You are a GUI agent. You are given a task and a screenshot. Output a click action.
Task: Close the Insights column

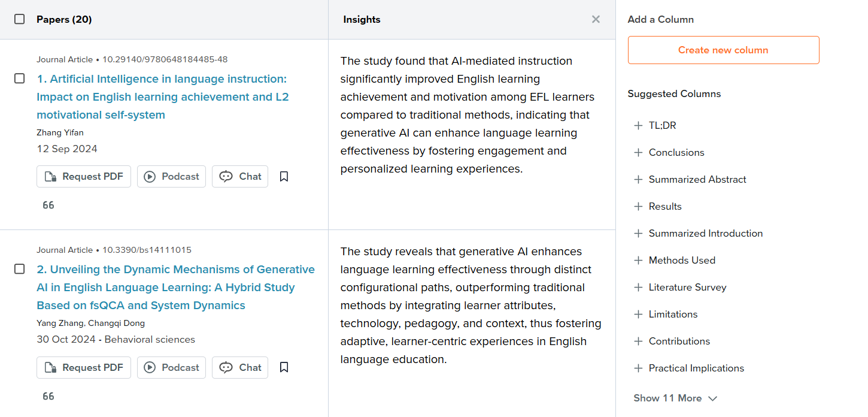point(596,19)
